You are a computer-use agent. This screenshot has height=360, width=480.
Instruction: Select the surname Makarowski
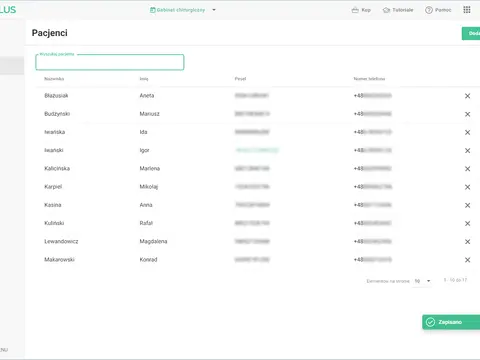click(59, 259)
